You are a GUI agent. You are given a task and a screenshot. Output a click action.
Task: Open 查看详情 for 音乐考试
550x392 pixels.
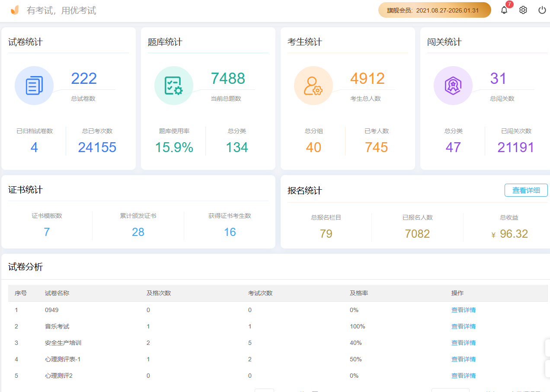[463, 326]
